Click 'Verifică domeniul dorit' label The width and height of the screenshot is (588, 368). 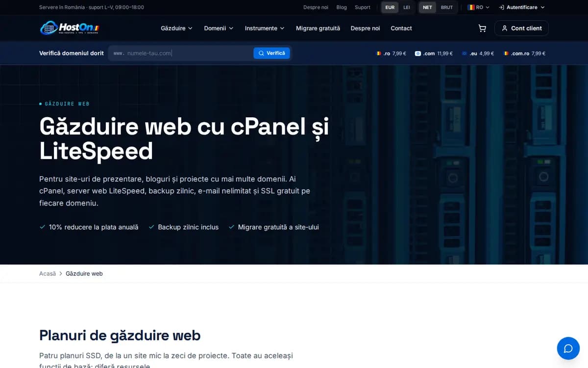click(72, 53)
